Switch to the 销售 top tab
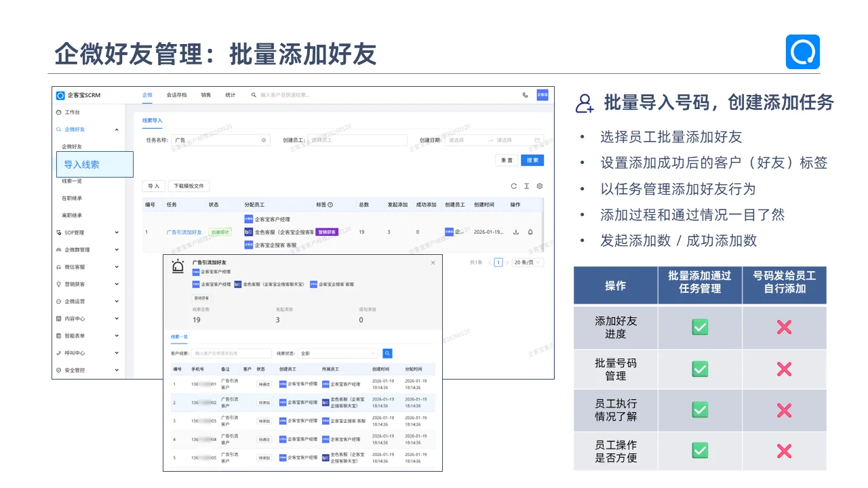The image size is (868, 488). pyautogui.click(x=206, y=95)
